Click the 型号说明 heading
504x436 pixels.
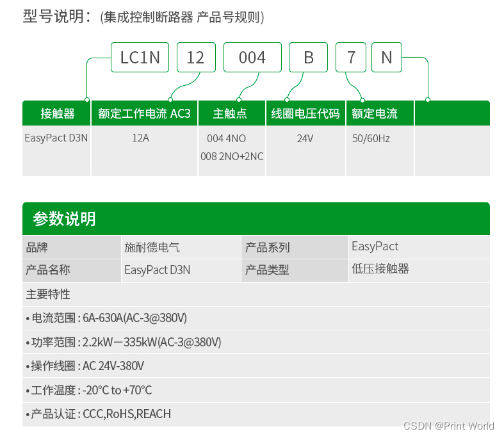57,17
